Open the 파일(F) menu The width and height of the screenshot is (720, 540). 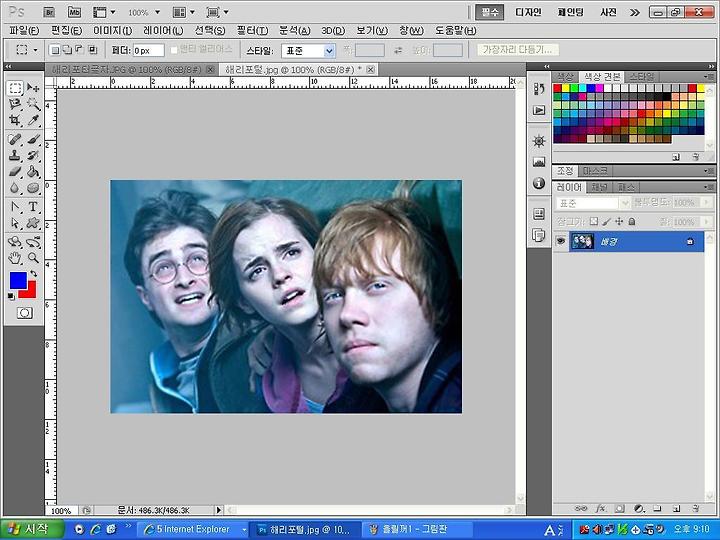click(x=24, y=31)
